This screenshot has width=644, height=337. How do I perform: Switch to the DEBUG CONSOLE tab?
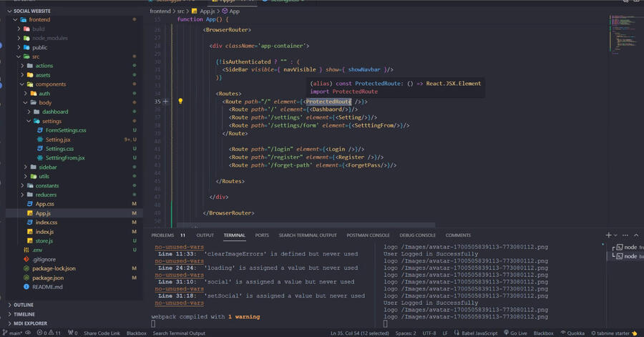(417, 235)
